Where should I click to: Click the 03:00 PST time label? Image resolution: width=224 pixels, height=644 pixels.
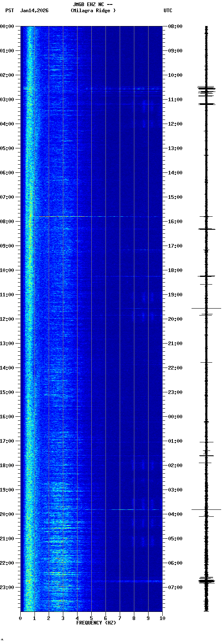[x=7, y=100]
